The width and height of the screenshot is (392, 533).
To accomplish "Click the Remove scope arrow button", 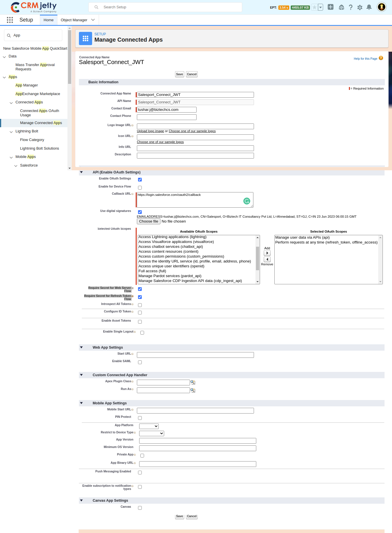I will click(267, 259).
